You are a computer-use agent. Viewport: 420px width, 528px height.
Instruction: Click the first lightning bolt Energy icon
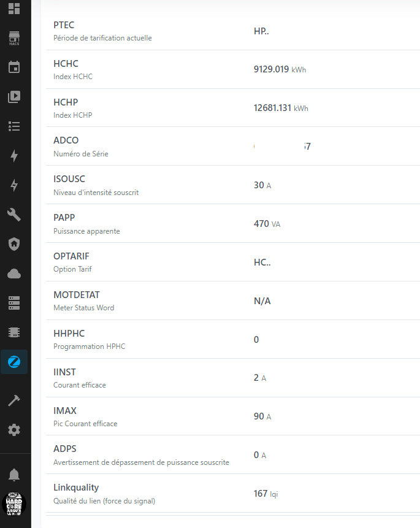(x=14, y=156)
